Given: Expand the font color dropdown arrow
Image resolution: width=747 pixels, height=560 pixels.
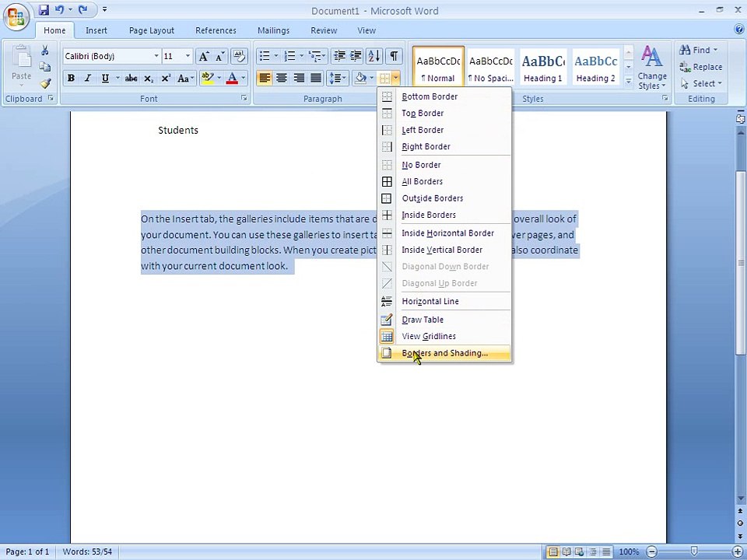Looking at the screenshot, I should [244, 78].
